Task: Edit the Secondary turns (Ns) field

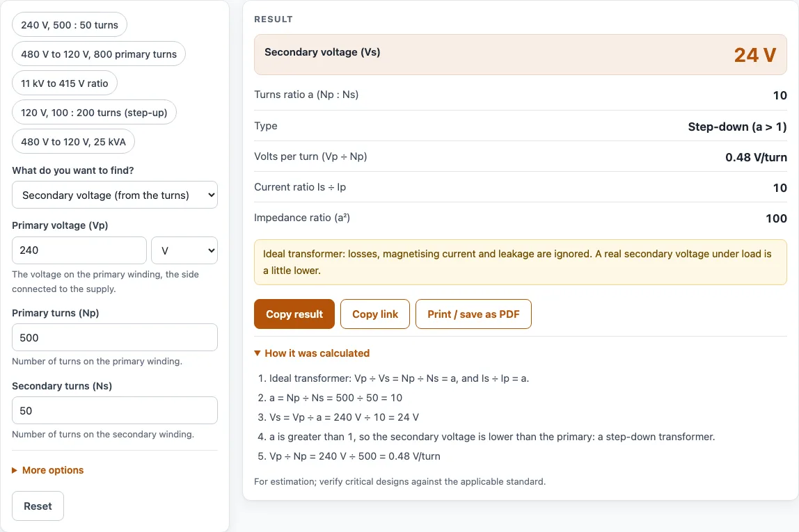Action: click(115, 410)
